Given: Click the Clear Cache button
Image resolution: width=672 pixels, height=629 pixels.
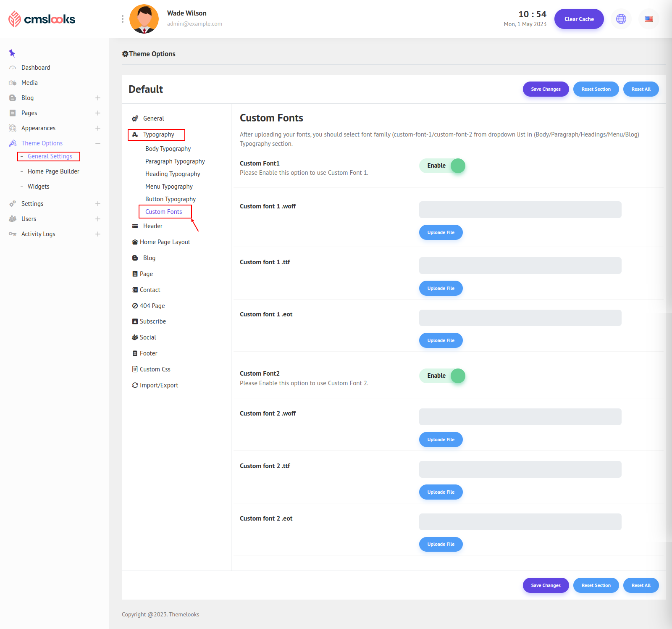Looking at the screenshot, I should (x=579, y=19).
